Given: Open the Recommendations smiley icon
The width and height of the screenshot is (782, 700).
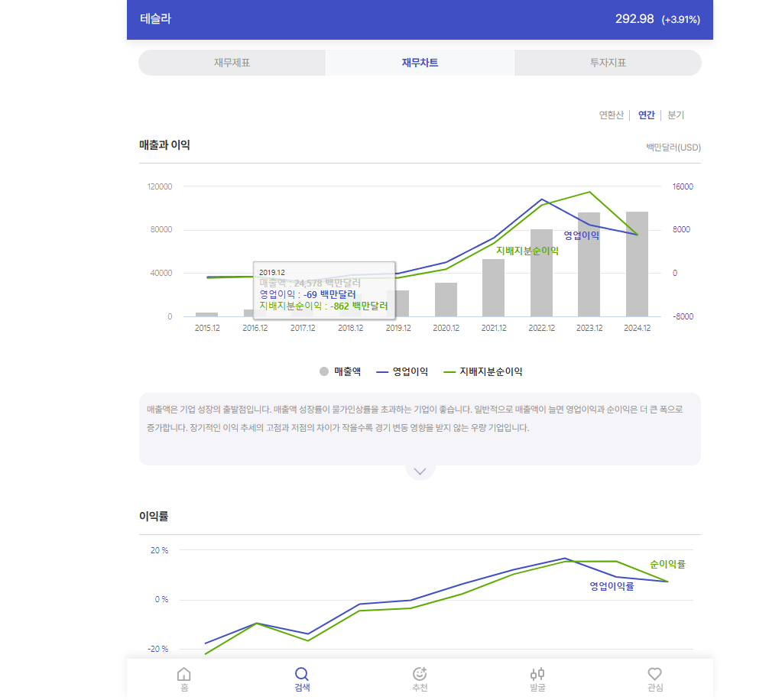Looking at the screenshot, I should point(419,674).
